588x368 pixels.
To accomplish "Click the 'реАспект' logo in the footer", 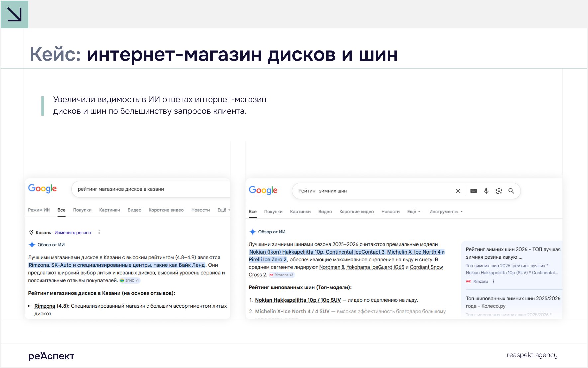I will click(x=51, y=356).
